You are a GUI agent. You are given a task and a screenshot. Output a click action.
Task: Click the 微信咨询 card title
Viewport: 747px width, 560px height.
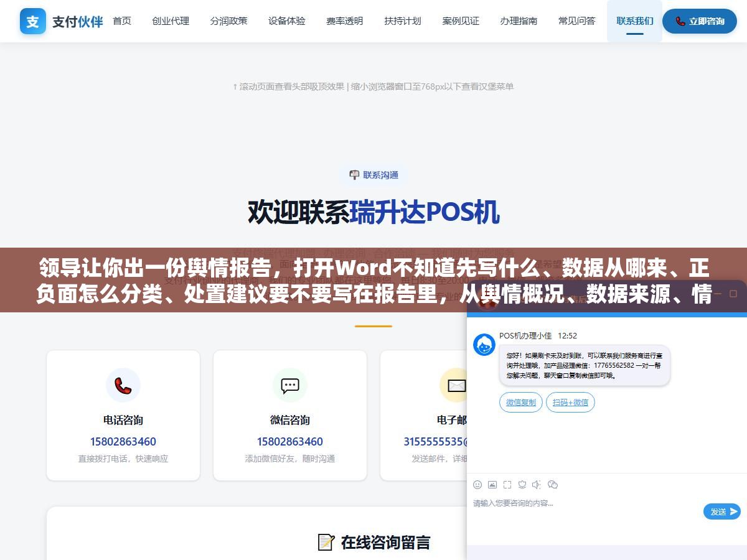pos(290,420)
